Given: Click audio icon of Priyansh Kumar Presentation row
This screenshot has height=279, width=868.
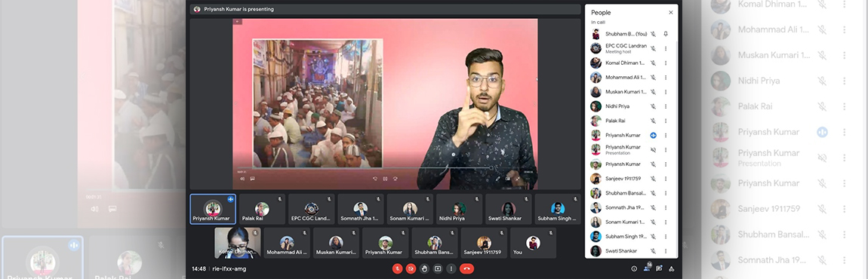Looking at the screenshot, I should coord(653,149).
